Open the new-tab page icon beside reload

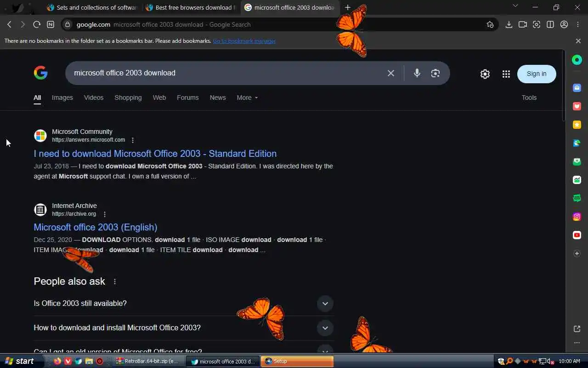(51, 24)
